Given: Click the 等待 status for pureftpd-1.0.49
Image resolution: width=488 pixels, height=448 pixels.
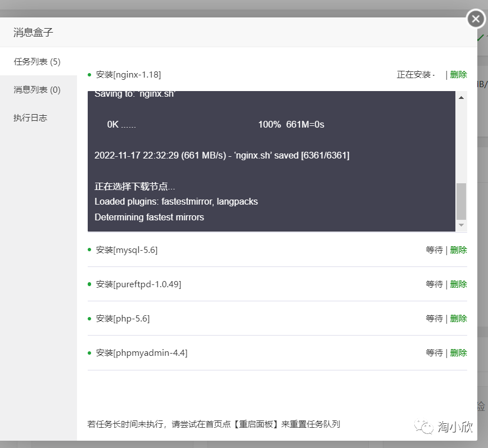Looking at the screenshot, I should [x=434, y=284].
